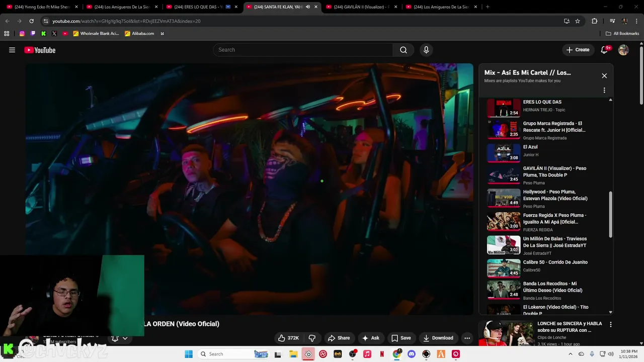Open the YouTube account avatar menu
This screenshot has width=644, height=362.
[623, 50]
